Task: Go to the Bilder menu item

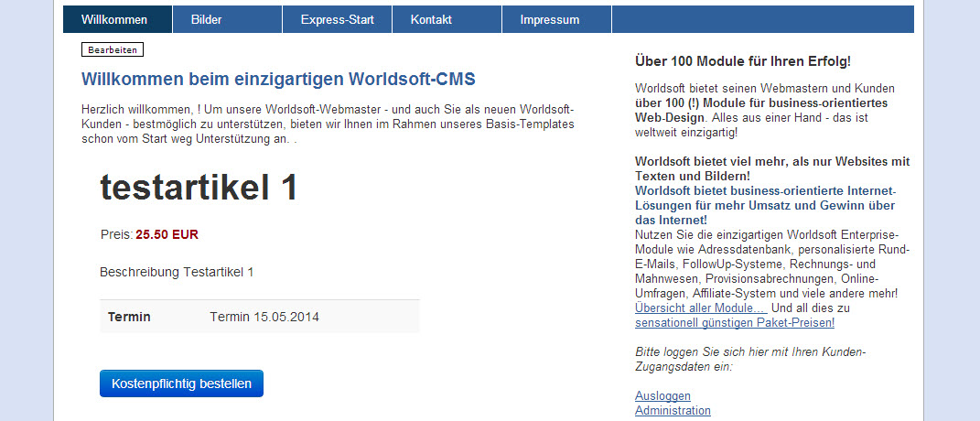Action: click(228, 19)
